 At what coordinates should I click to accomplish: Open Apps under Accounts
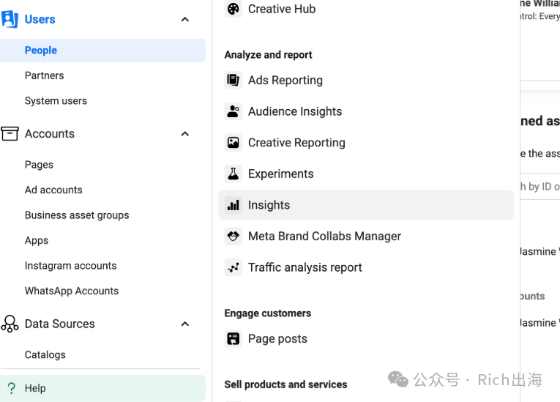(x=36, y=240)
